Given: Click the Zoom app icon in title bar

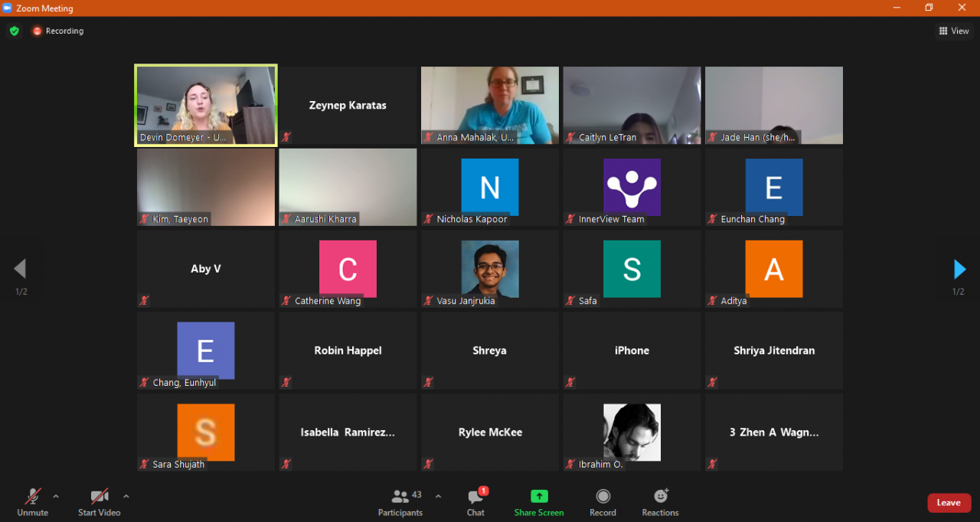Looking at the screenshot, I should coord(8,8).
